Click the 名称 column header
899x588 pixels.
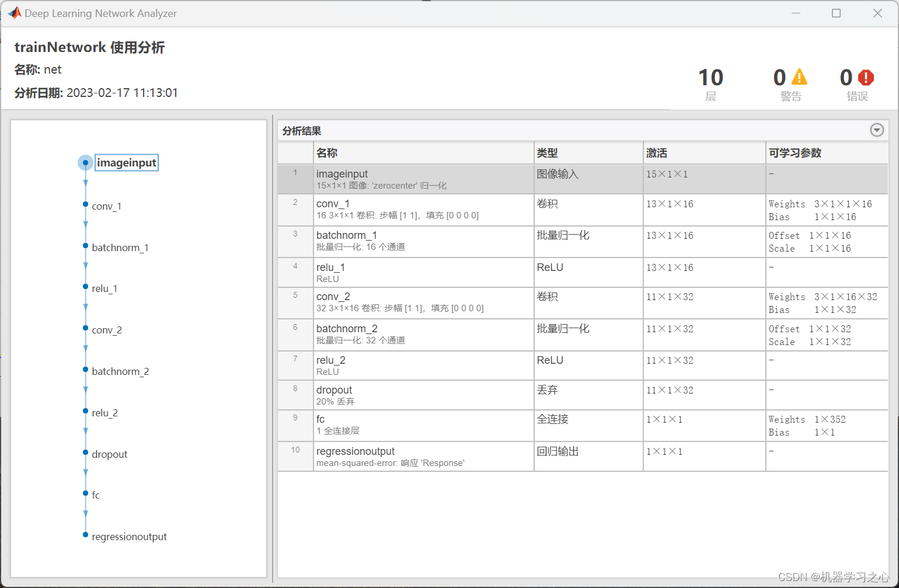(x=424, y=153)
